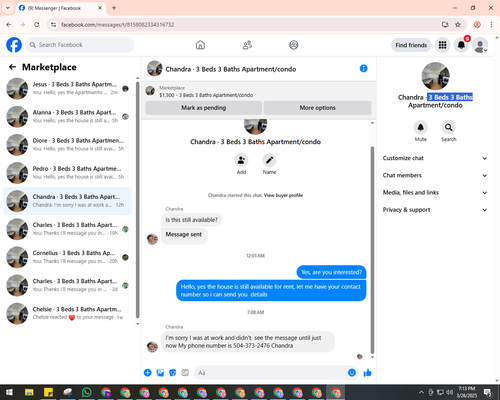
Task: Show hidden system tray icons
Action: click(421, 392)
